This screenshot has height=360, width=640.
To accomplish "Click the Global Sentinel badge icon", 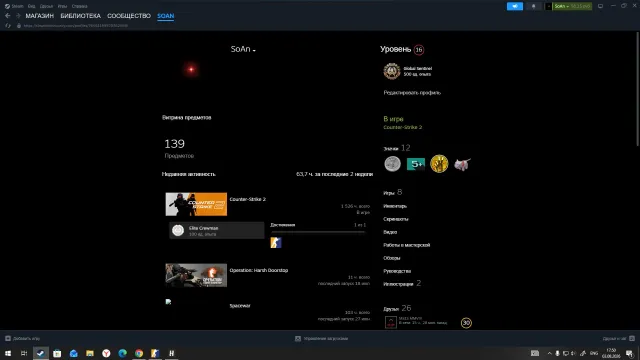I will (x=392, y=71).
